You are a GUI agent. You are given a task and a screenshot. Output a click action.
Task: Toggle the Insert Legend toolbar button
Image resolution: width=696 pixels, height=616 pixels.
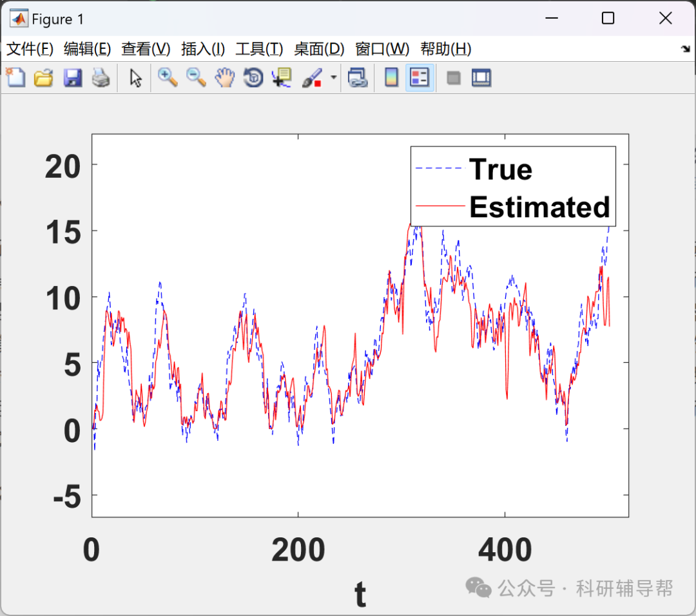[x=420, y=78]
